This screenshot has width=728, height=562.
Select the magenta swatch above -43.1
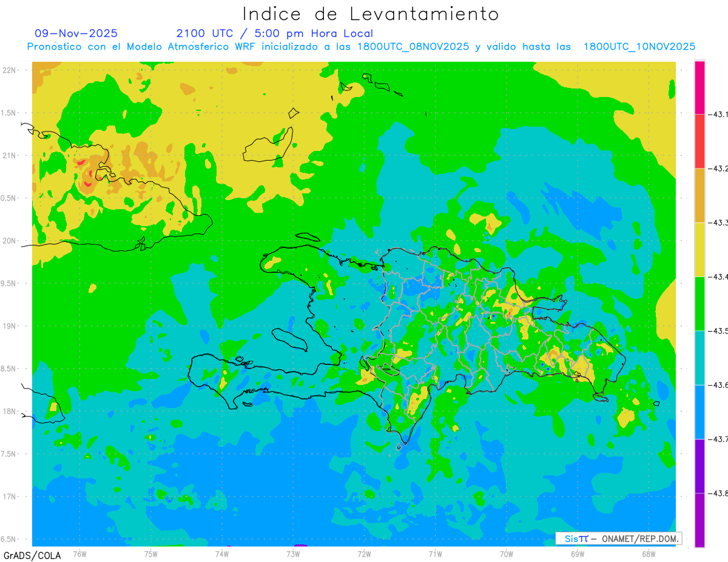[699, 87]
